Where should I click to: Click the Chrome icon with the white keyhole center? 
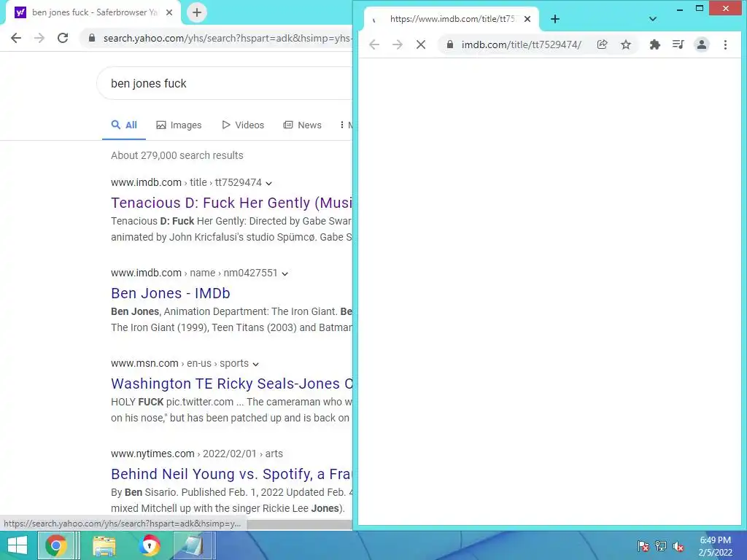tap(149, 545)
